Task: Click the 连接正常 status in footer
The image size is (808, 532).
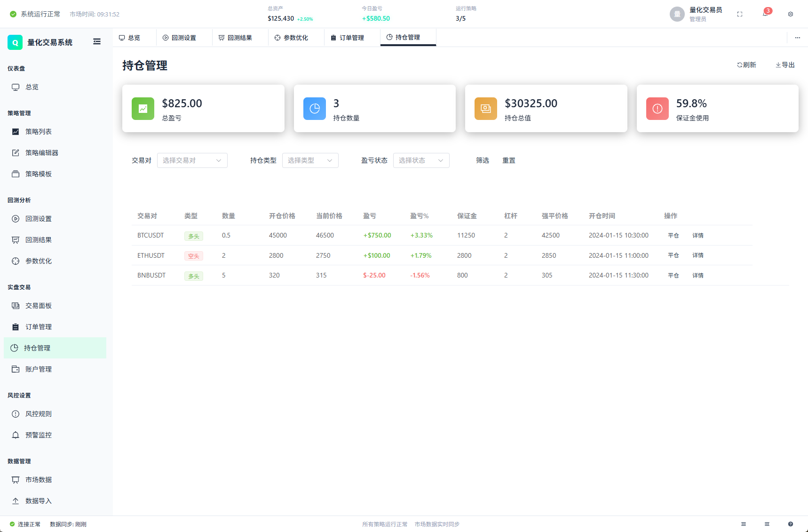Action: point(25,524)
